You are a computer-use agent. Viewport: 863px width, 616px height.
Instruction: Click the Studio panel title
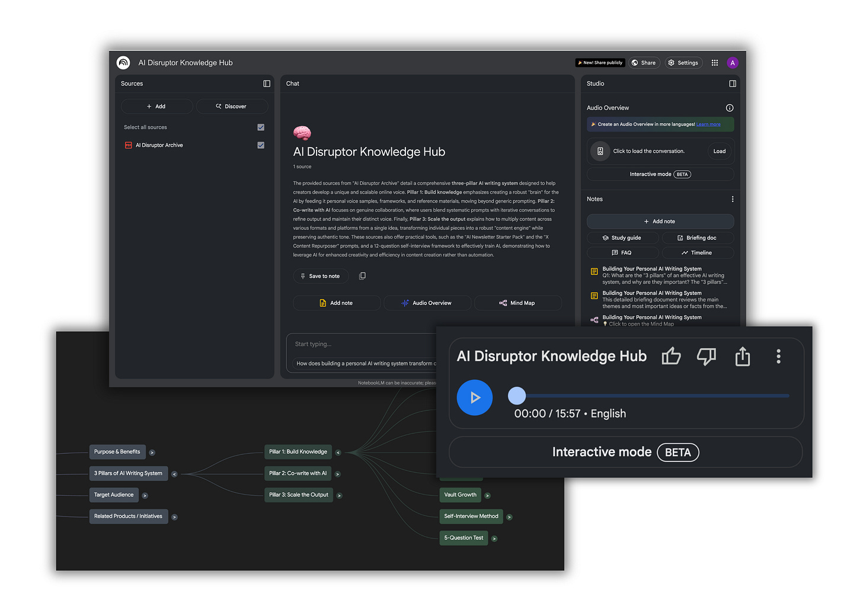[x=595, y=84]
